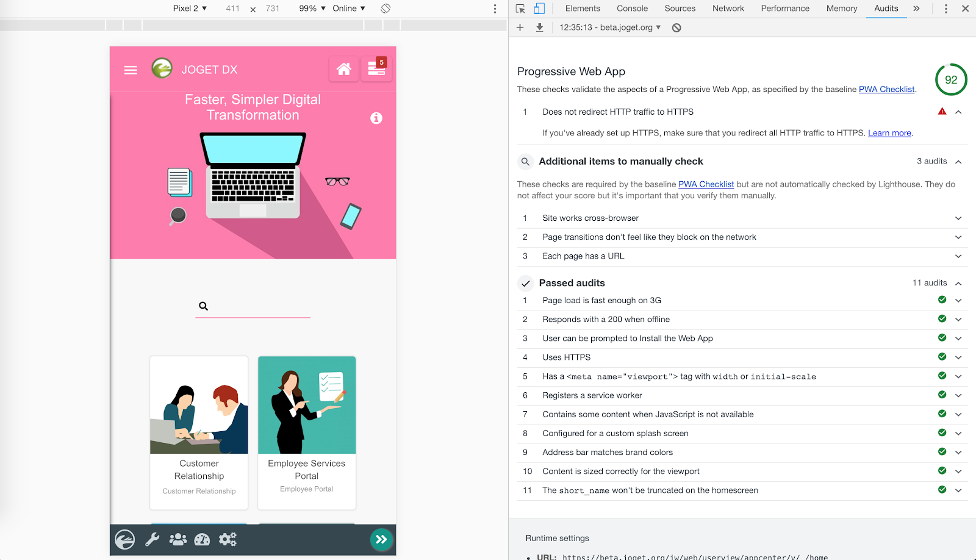Expand Registers a service worker audit
This screenshot has width=976, height=560.
[958, 395]
